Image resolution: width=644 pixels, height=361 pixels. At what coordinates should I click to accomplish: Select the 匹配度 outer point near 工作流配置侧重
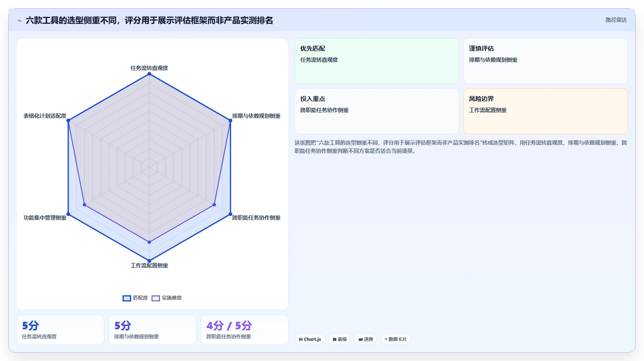149,260
